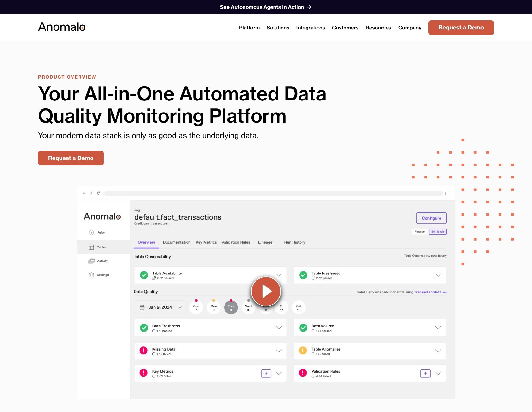
Task: Select Wed 10 day circle
Action: click(249, 307)
